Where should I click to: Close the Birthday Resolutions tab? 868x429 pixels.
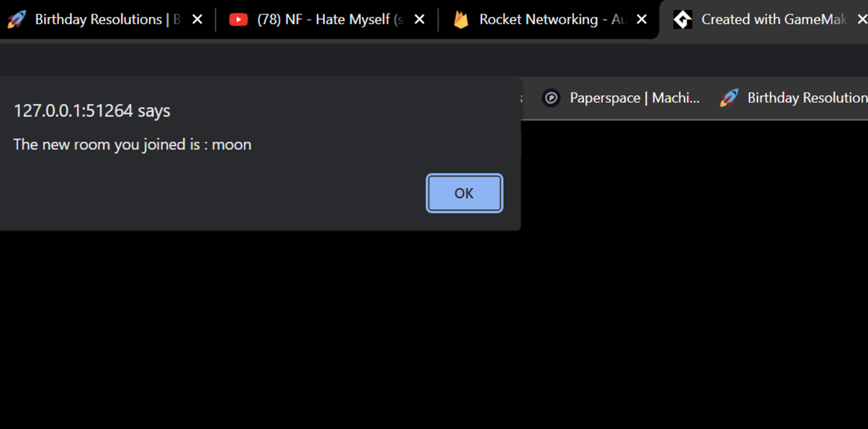pos(197,19)
